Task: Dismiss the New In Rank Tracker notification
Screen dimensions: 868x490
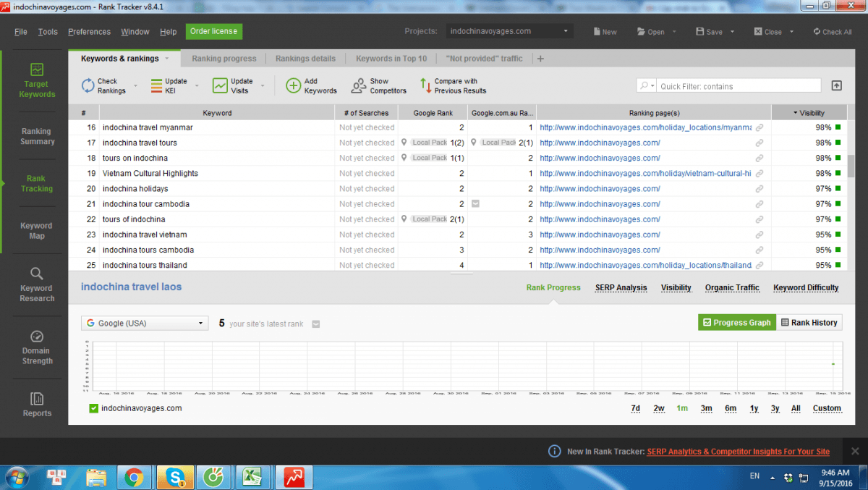Action: click(x=854, y=451)
